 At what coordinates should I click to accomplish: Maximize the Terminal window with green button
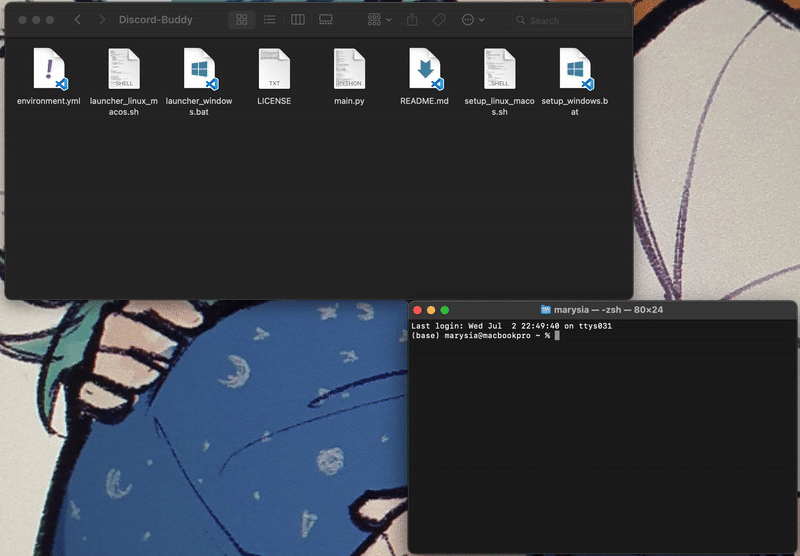click(x=445, y=310)
